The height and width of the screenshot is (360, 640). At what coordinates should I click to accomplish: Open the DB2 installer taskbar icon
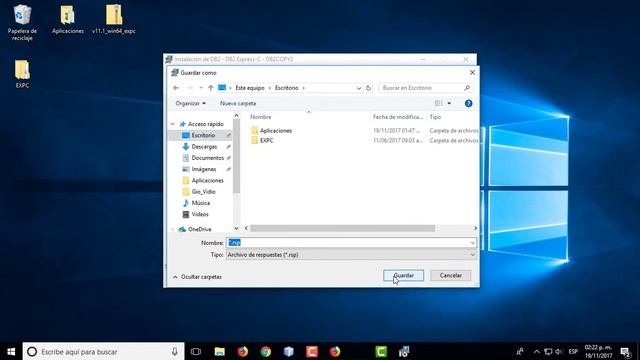point(404,351)
